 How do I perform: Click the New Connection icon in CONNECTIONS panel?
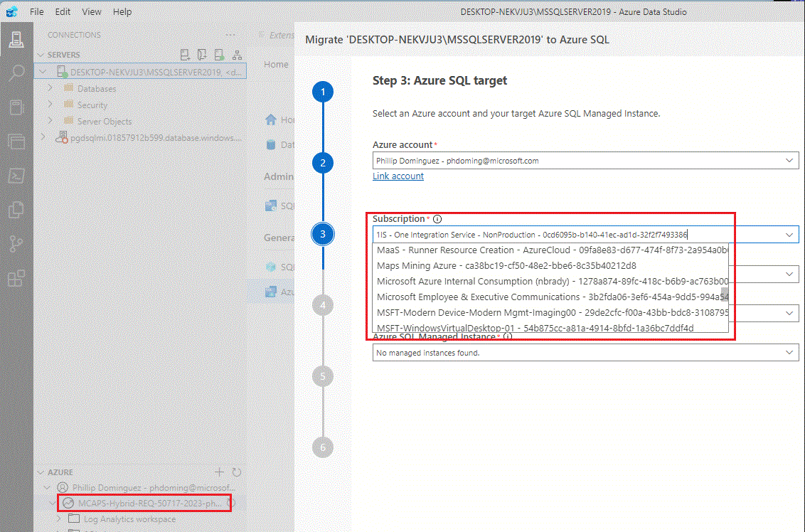coord(184,54)
